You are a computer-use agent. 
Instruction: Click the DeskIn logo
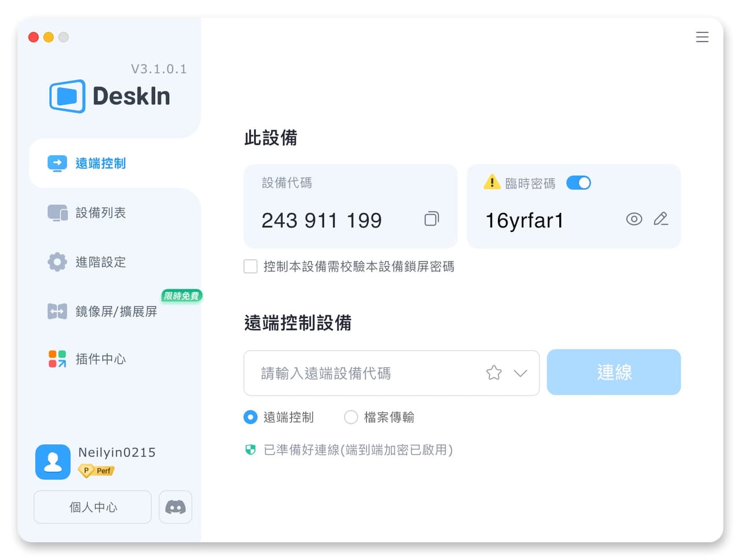click(x=110, y=96)
